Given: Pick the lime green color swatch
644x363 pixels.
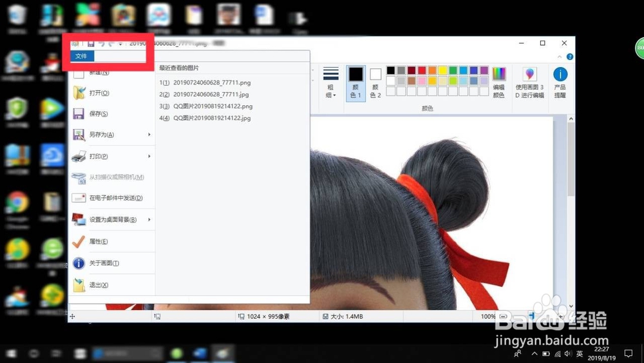Looking at the screenshot, I should point(453,81).
